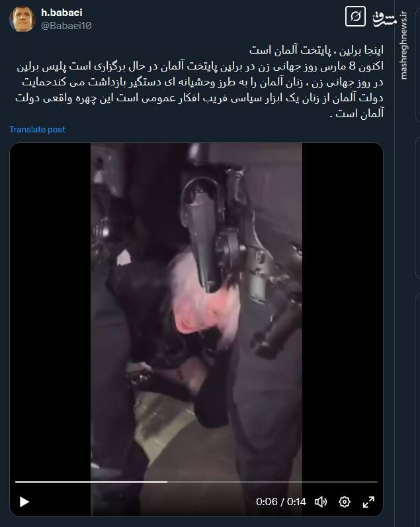Open the h.babaei profile avatar

tap(22, 19)
